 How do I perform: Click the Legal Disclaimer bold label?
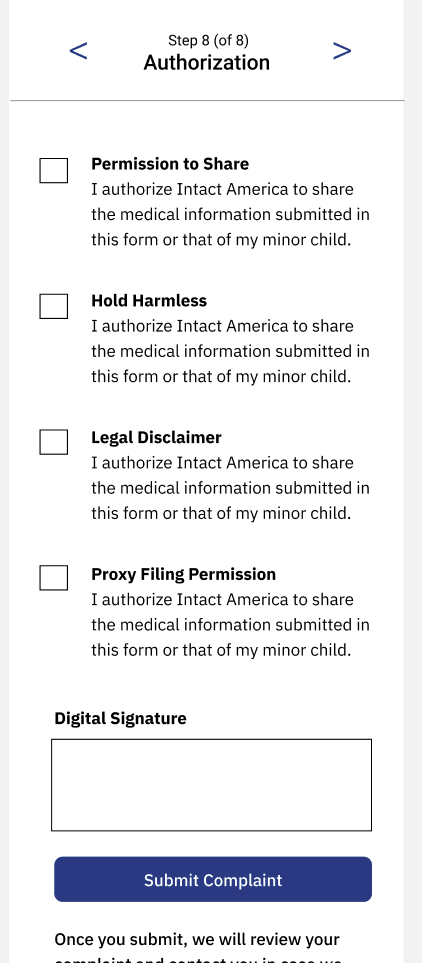(x=157, y=437)
